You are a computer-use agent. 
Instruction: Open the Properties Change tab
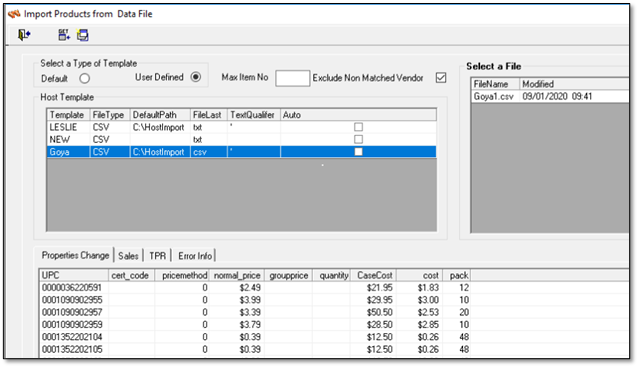tap(75, 256)
